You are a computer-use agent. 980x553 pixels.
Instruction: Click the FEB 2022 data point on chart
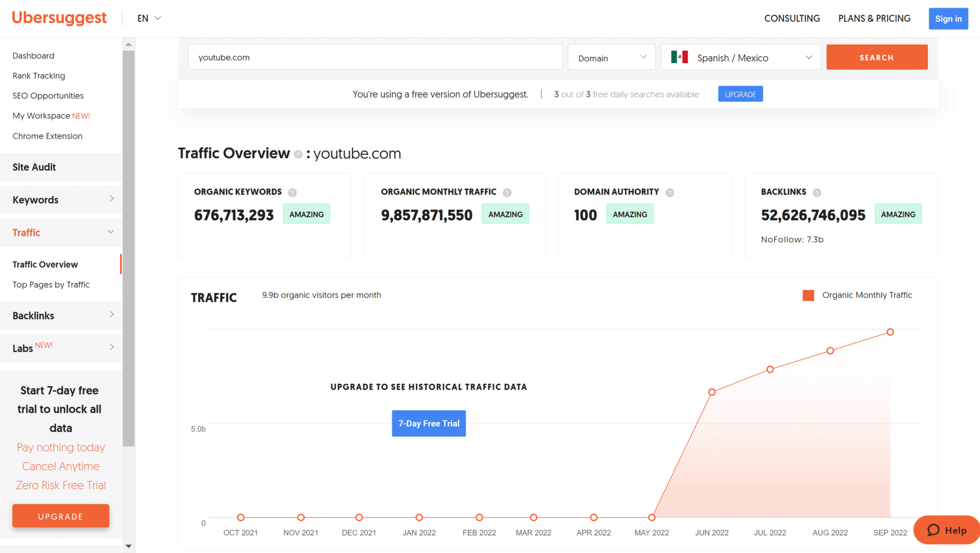coord(479,517)
